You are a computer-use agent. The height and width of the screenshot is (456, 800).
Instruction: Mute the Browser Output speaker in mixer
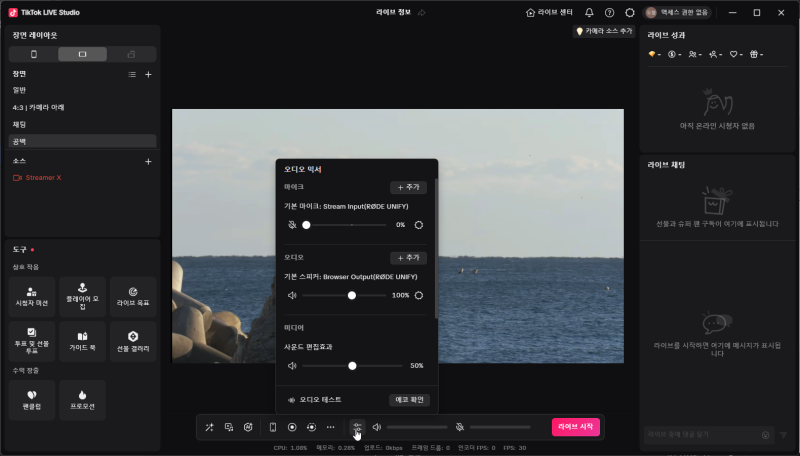[292, 295]
